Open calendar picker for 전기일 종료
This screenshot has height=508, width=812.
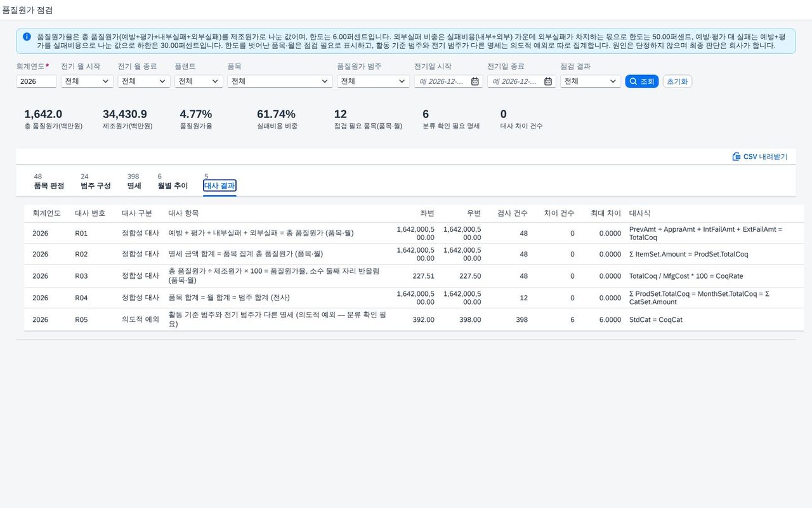547,81
